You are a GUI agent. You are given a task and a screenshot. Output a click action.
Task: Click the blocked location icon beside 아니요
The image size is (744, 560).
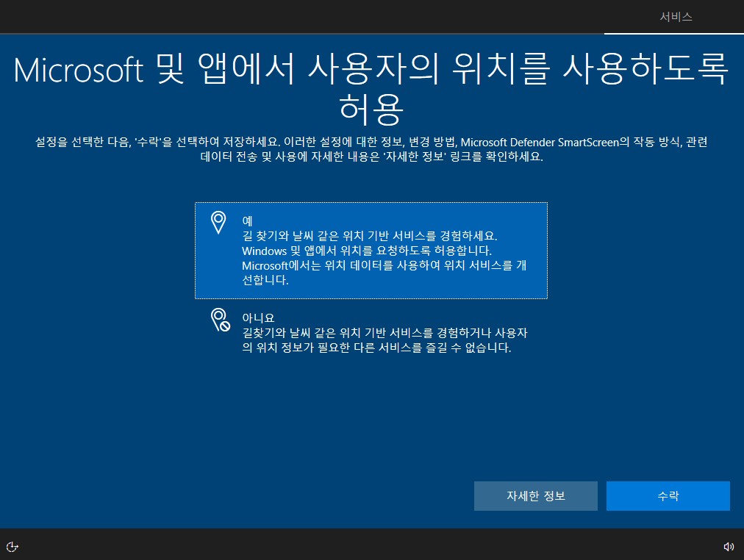[x=220, y=320]
